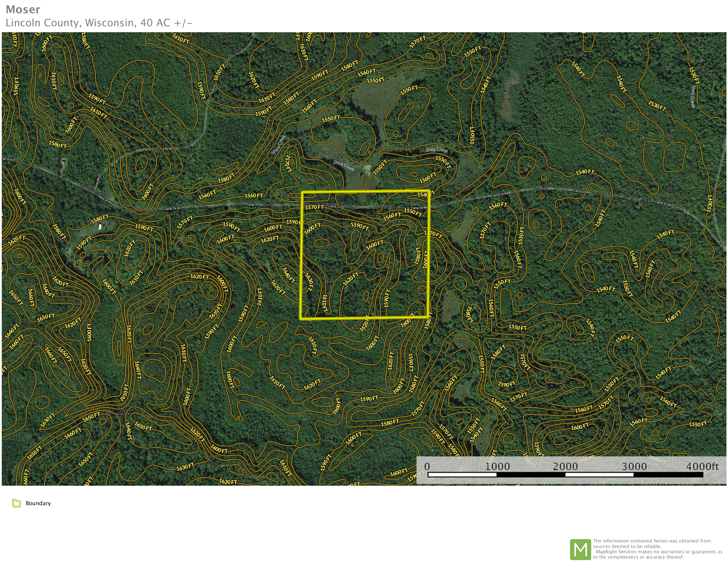
Task: Click the 1570 FT label inside yellow boundary
Action: 314,207
